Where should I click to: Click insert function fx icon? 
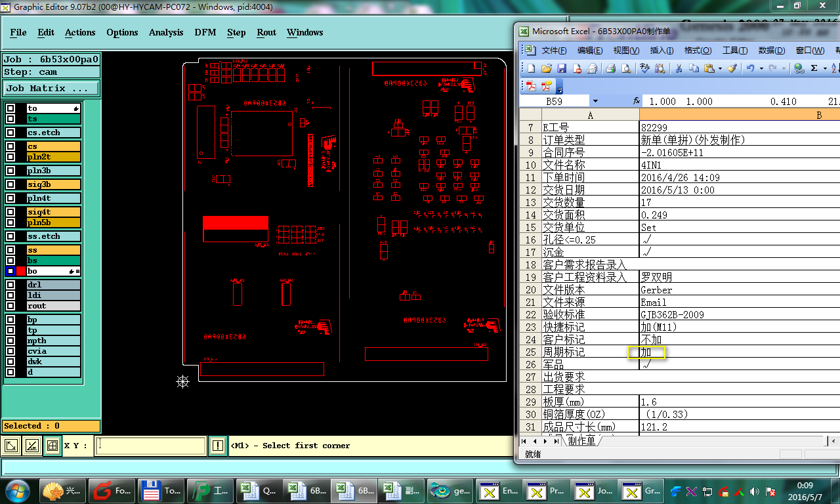636,102
